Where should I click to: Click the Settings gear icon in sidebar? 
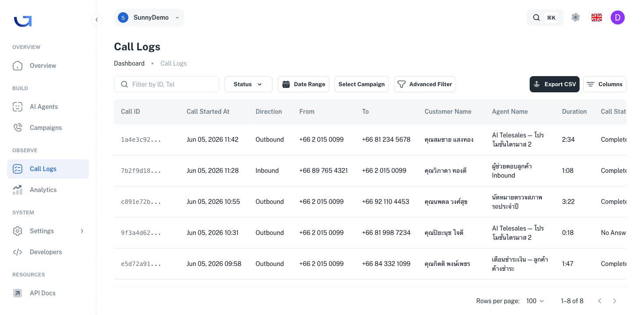(x=18, y=231)
